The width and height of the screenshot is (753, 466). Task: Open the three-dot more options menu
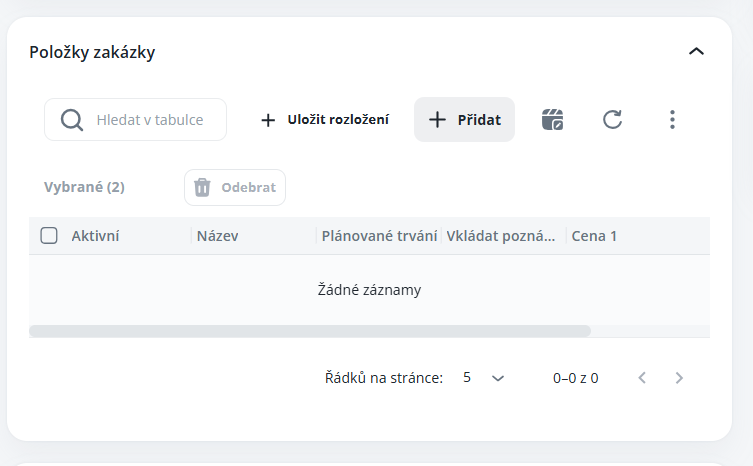pos(672,120)
